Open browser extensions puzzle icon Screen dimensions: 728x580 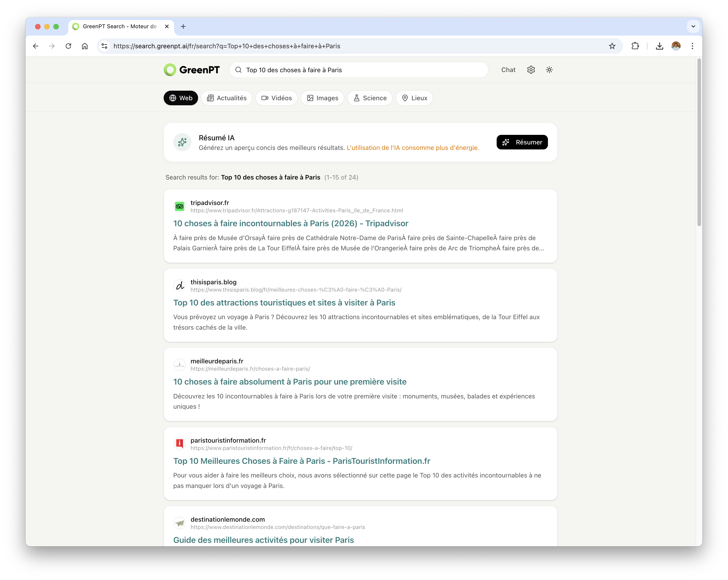[635, 46]
